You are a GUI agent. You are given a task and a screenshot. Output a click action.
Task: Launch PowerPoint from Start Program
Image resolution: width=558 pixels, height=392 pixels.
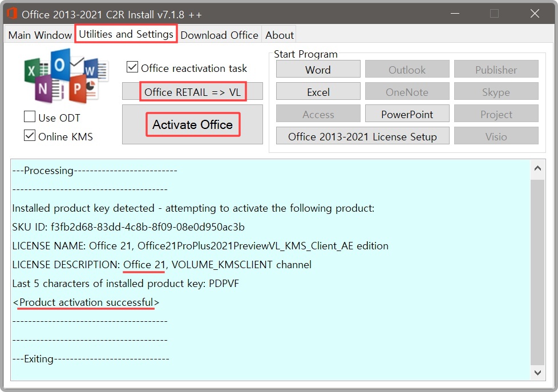(x=407, y=114)
